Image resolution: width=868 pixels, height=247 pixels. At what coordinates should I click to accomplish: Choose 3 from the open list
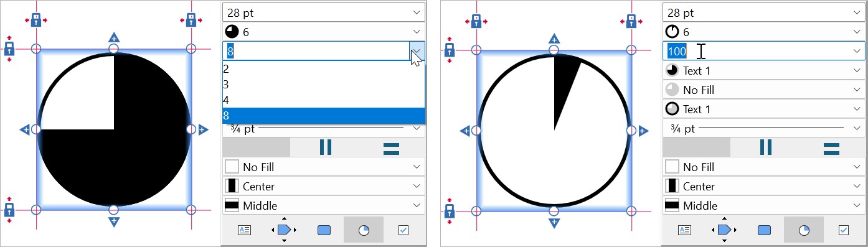point(324,85)
